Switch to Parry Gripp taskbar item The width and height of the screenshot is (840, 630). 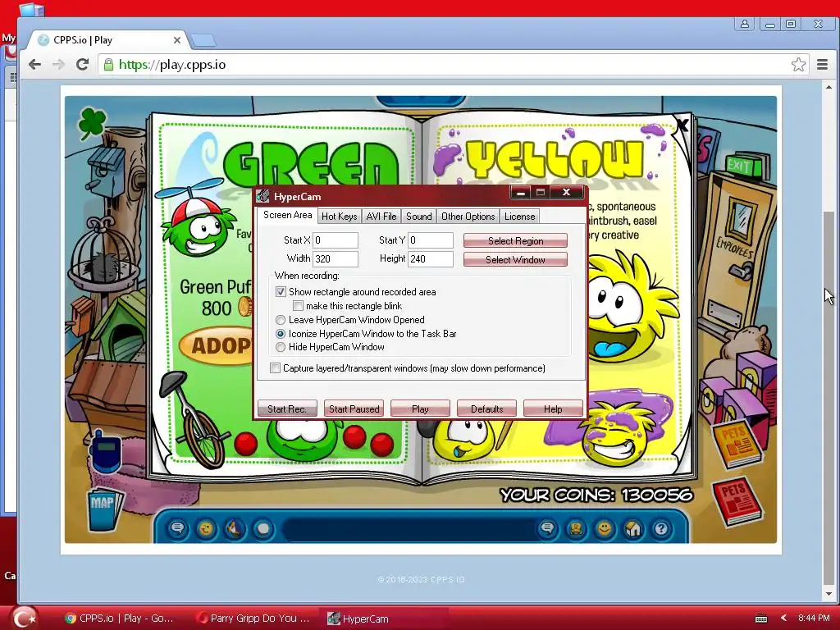253,619
